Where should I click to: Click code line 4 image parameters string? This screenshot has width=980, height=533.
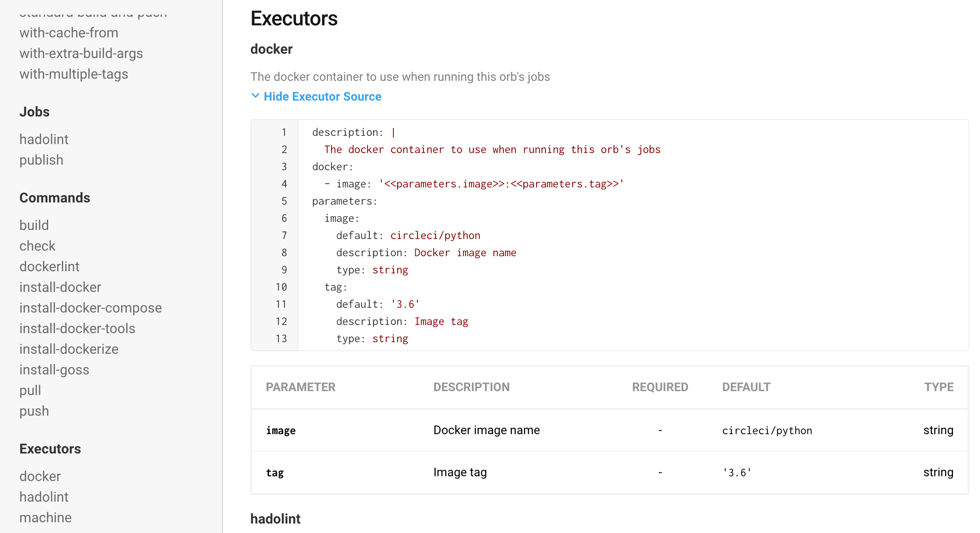click(x=501, y=184)
